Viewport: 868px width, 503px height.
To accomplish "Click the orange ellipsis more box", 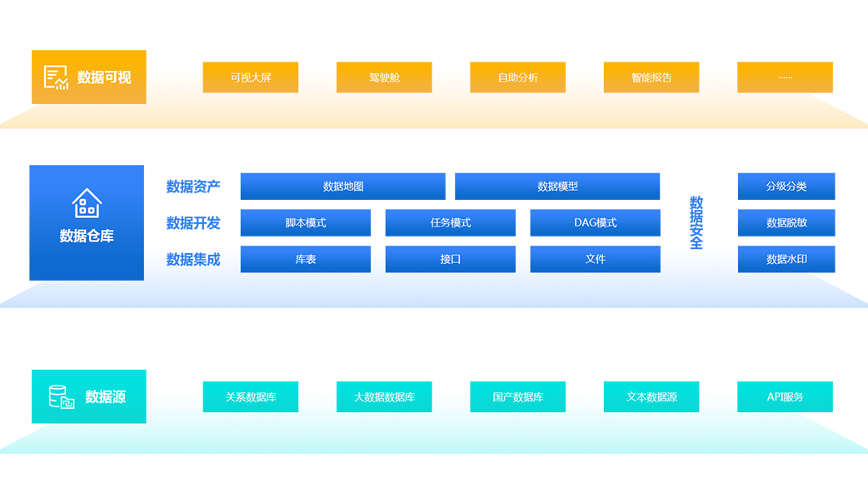I will 785,77.
